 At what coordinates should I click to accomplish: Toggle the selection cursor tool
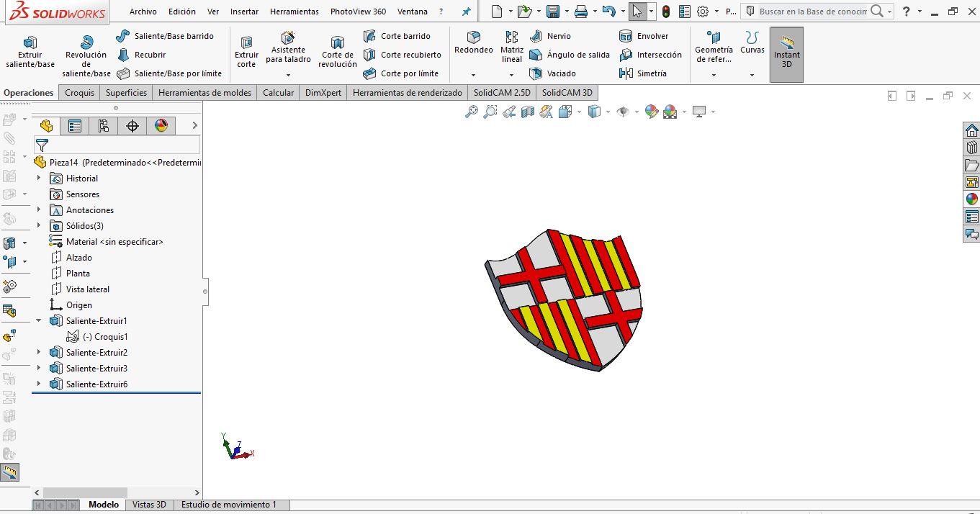pos(637,12)
